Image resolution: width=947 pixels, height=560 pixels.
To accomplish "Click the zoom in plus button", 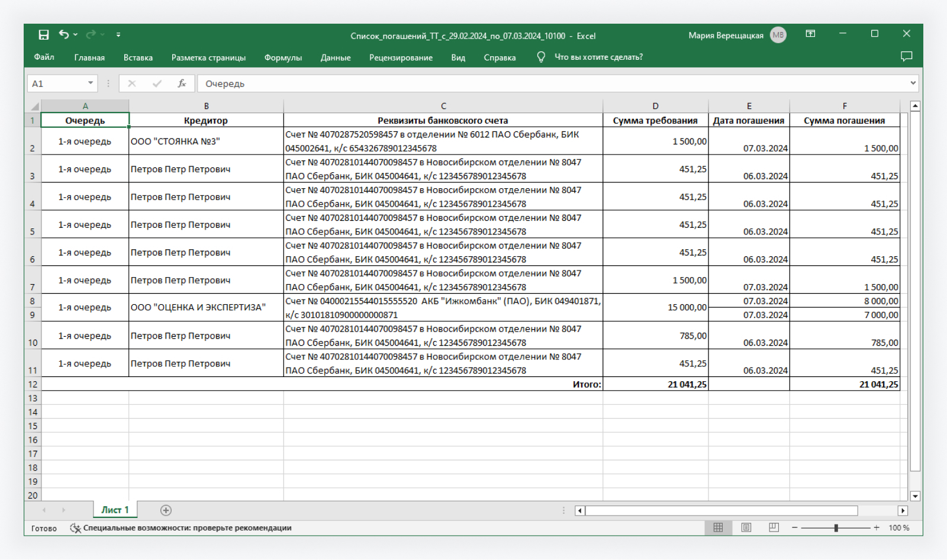I will tap(877, 527).
